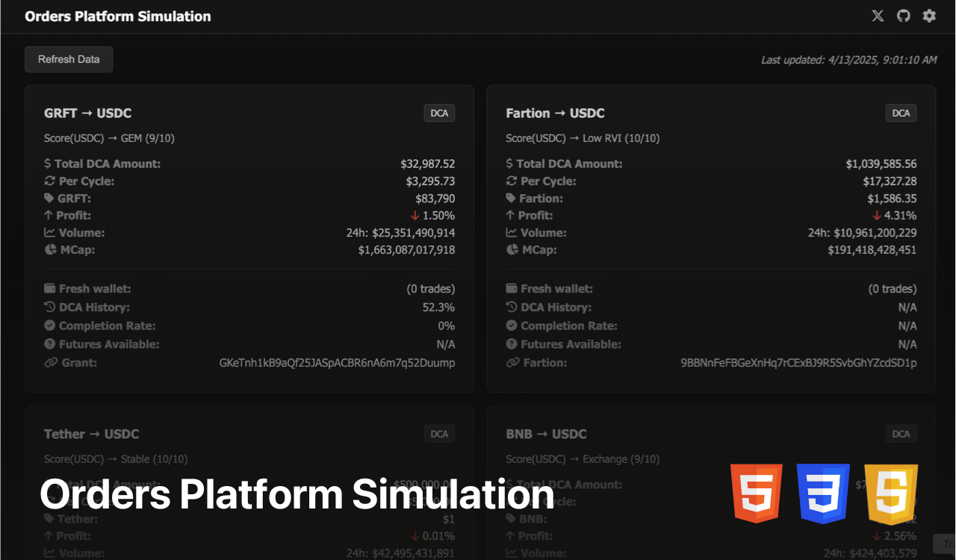Screen dimensions: 956x560
Task: Click the JavaScript logo badge
Action: coord(891,494)
